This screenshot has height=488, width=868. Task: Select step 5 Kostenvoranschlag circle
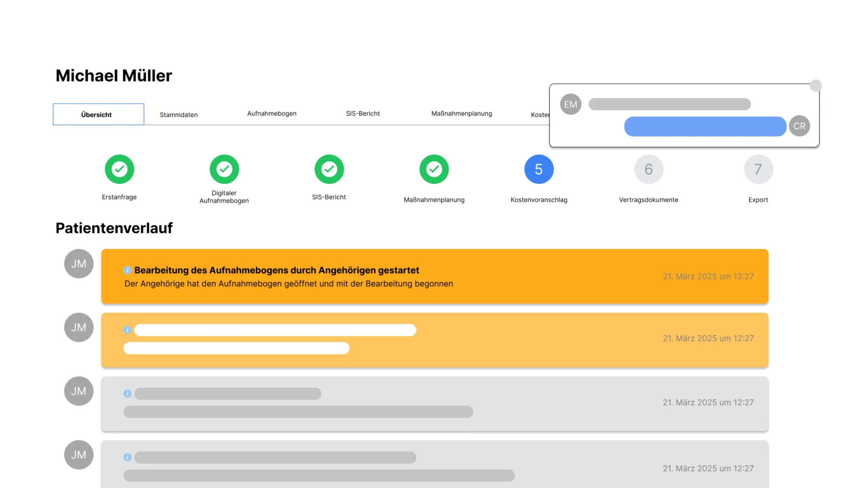(539, 169)
